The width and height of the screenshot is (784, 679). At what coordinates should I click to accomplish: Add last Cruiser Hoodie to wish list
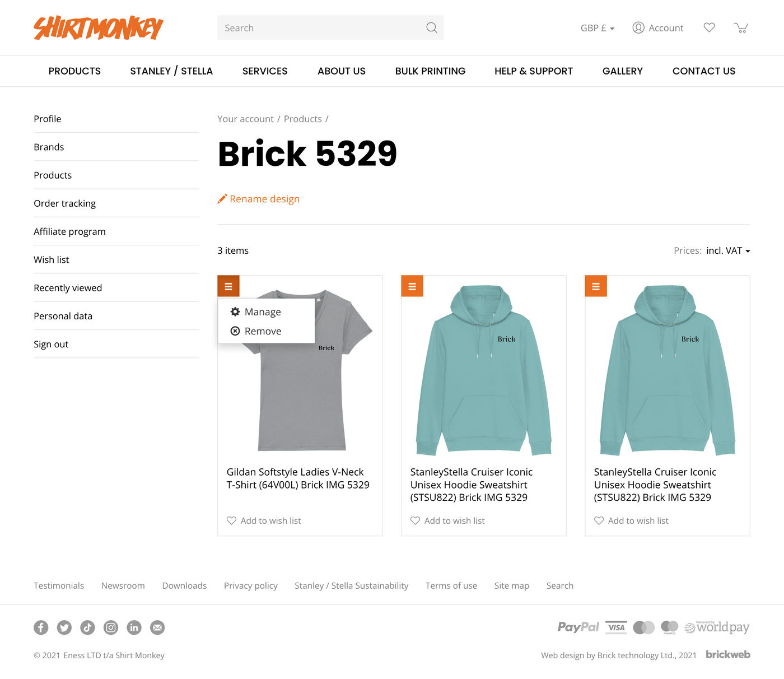click(631, 520)
